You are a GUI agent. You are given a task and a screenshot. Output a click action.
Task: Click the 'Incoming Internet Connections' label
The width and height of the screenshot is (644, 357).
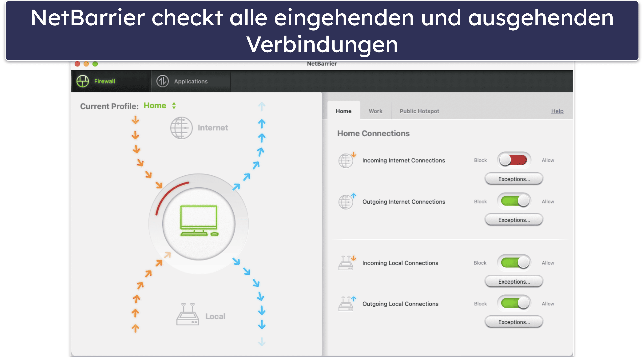pos(403,160)
